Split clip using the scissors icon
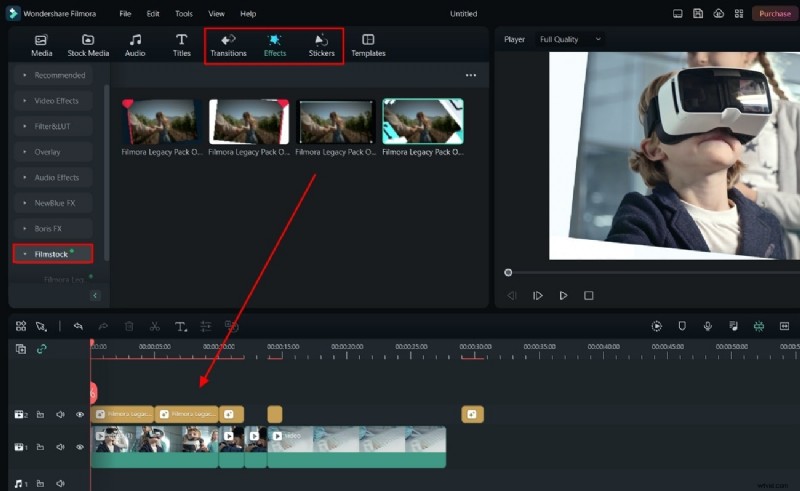The height and width of the screenshot is (491, 800). pyautogui.click(x=155, y=326)
